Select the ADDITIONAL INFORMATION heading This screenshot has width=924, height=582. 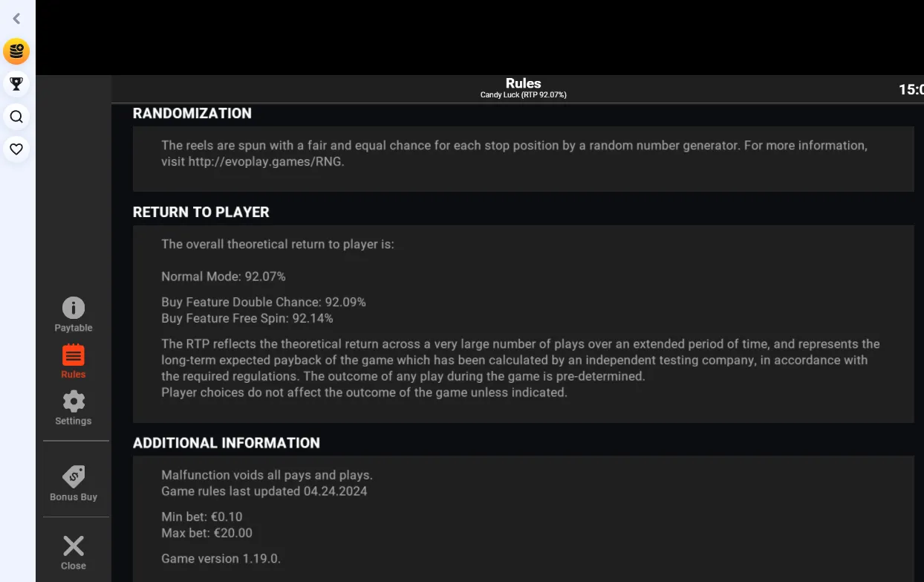pyautogui.click(x=227, y=443)
